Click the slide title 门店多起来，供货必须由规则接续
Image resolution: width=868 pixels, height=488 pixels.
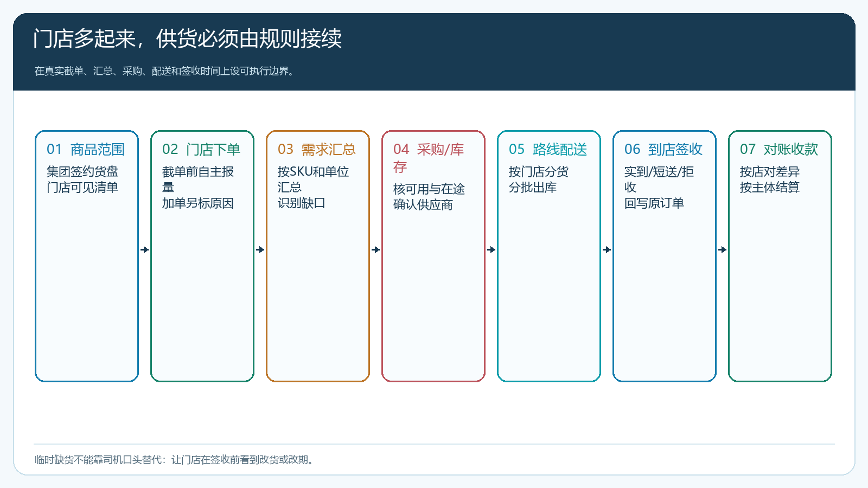click(188, 38)
